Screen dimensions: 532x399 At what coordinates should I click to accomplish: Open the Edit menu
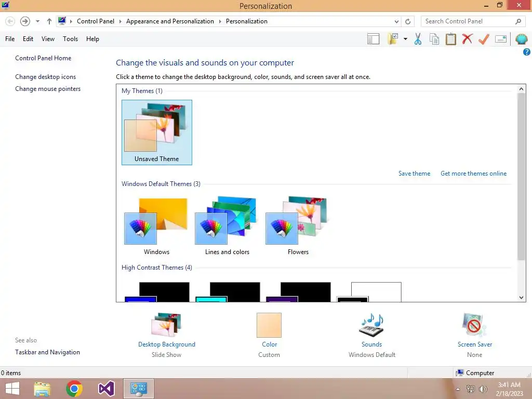pos(28,39)
